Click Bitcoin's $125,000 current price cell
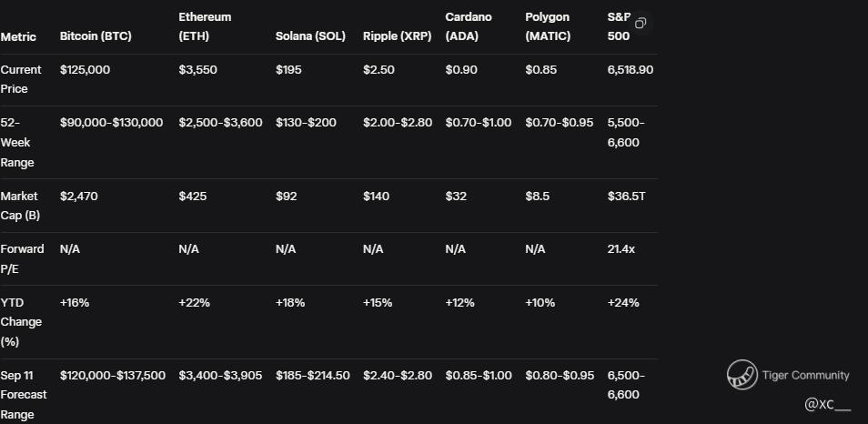Viewport: 868px width, 424px height. (85, 70)
